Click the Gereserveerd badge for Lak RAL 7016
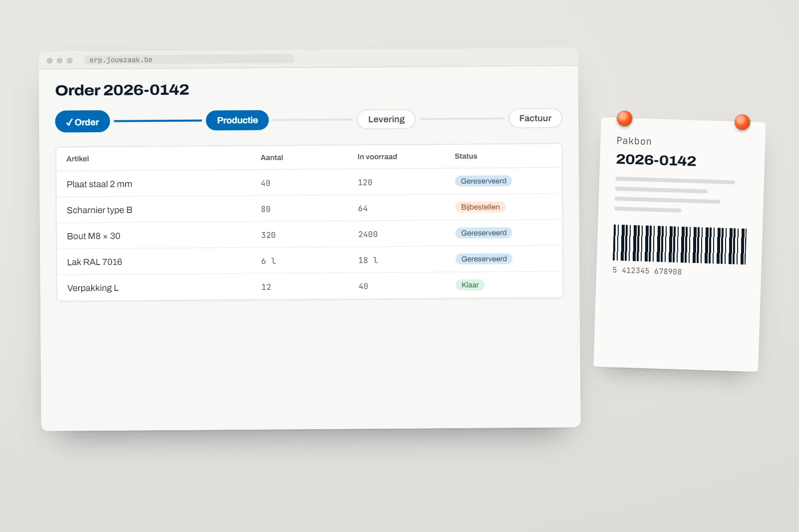Image resolution: width=799 pixels, height=532 pixels. (x=484, y=259)
